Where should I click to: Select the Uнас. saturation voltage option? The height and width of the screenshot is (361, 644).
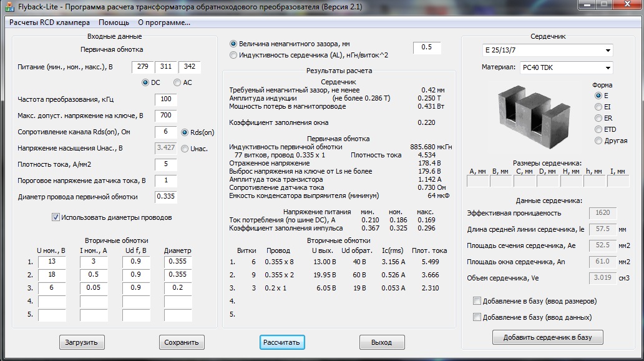coord(185,149)
